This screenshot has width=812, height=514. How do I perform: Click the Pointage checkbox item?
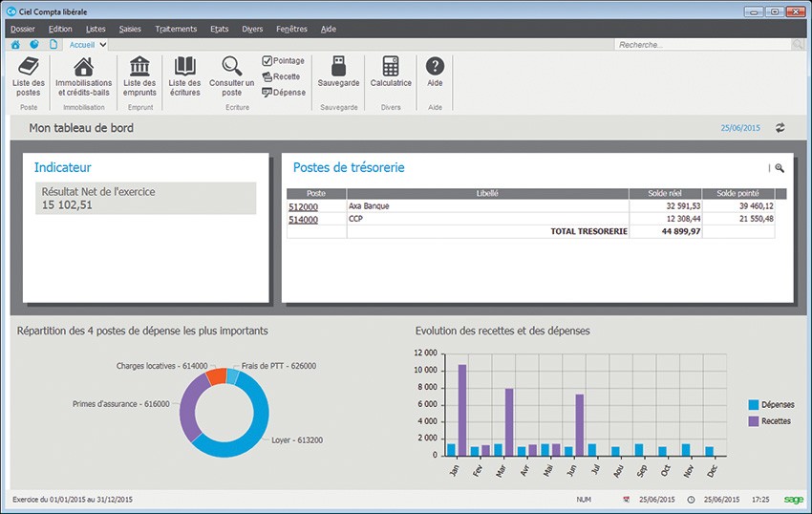(283, 61)
